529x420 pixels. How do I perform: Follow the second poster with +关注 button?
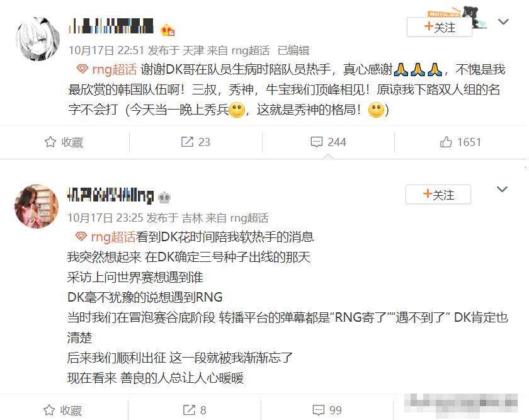tap(438, 195)
